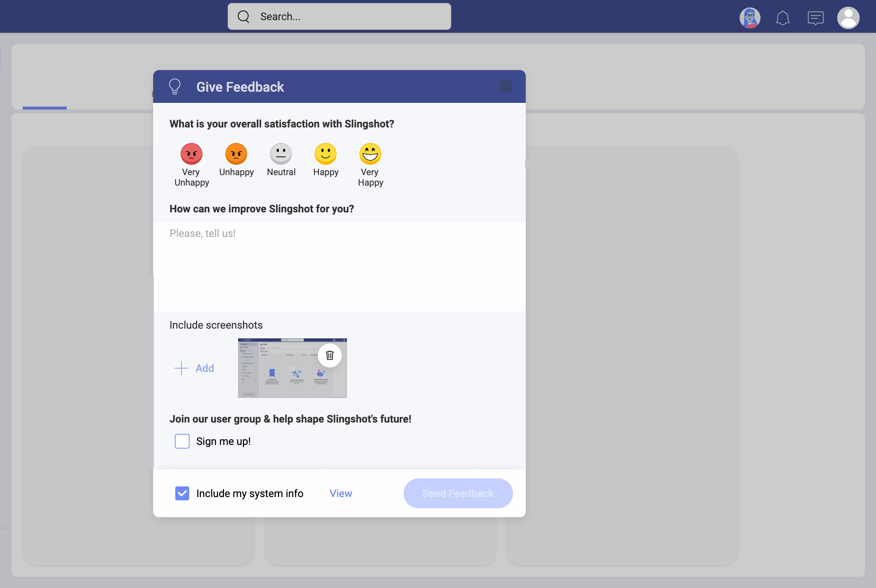Open the chat messages icon
The width and height of the screenshot is (876, 588).
[816, 18]
